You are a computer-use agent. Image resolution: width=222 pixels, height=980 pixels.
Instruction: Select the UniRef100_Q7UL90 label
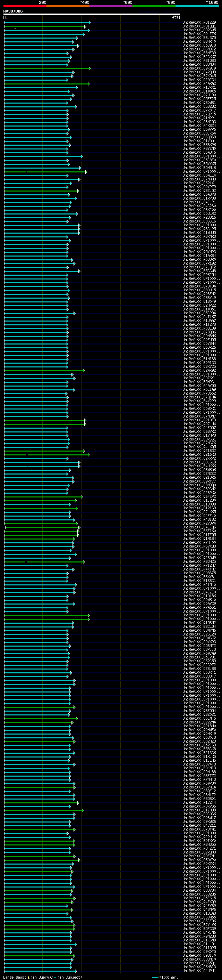[199, 95]
